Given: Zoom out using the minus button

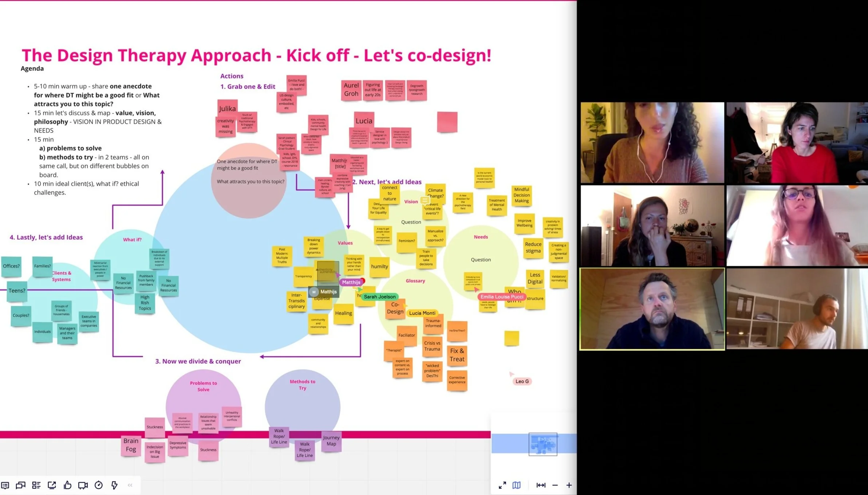Looking at the screenshot, I should click(x=555, y=485).
